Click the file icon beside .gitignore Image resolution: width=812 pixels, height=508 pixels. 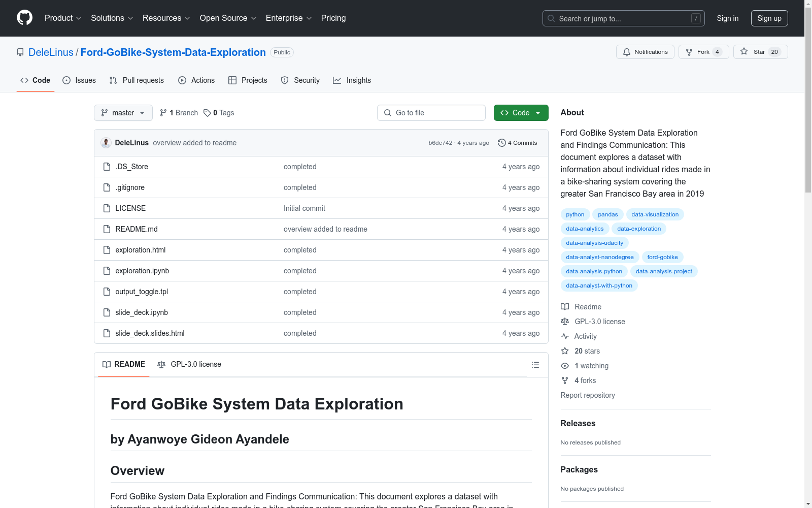(107, 187)
